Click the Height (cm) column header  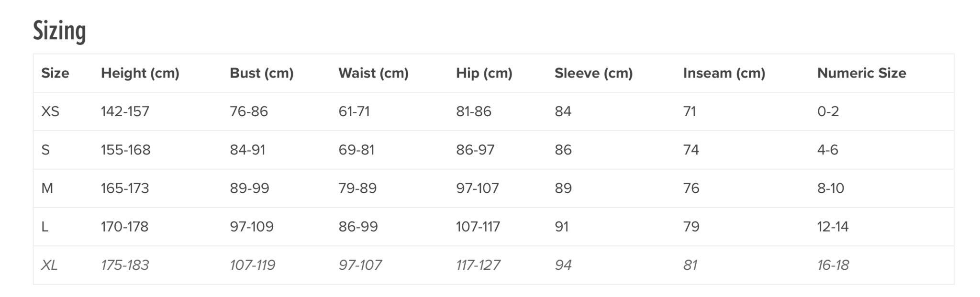coord(140,73)
